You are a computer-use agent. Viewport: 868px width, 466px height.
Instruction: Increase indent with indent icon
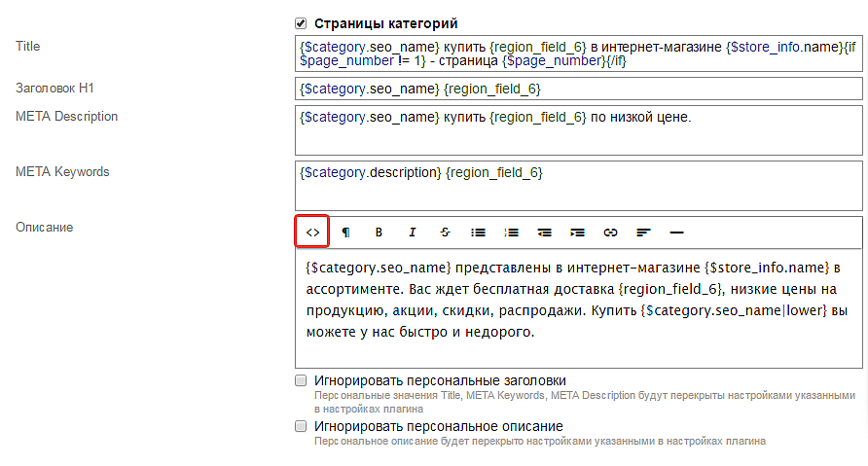point(577,233)
